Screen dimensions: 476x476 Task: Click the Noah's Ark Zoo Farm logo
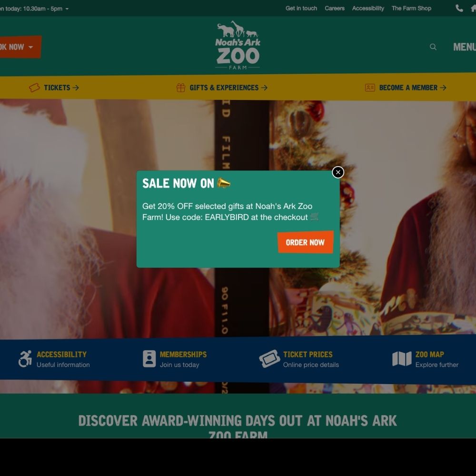click(x=238, y=45)
